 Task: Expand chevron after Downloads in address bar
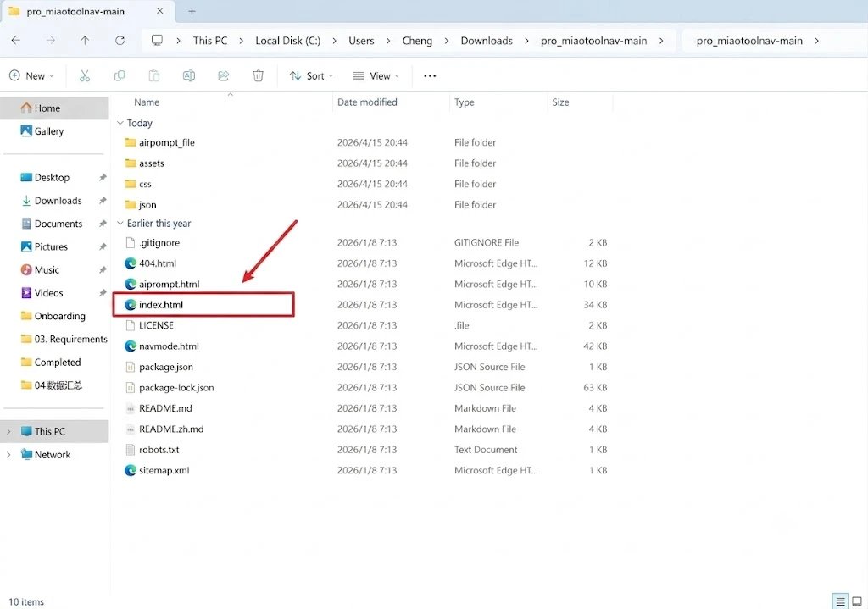click(526, 41)
